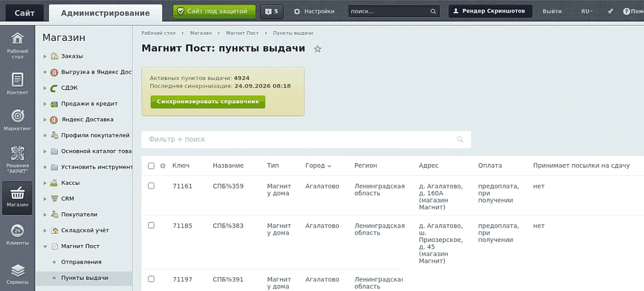Expand the Складской учёт tree node
Image resolution: width=644 pixels, height=291 pixels.
[x=45, y=231]
